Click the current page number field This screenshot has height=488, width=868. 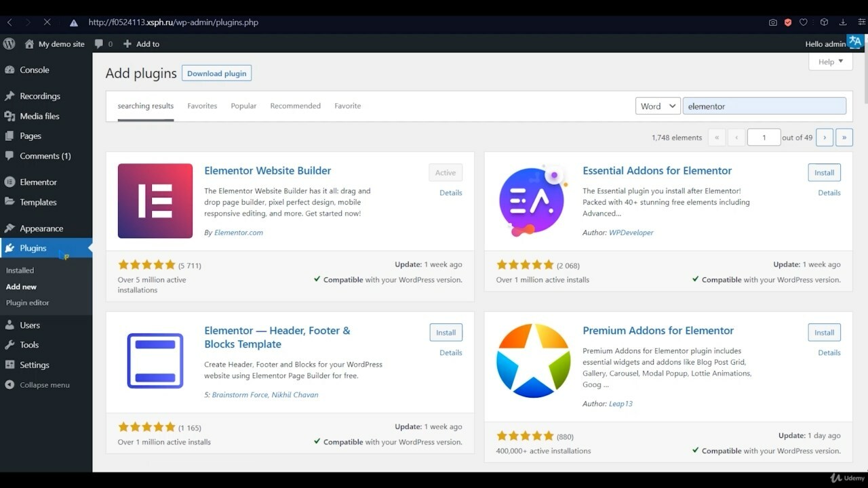click(x=764, y=138)
